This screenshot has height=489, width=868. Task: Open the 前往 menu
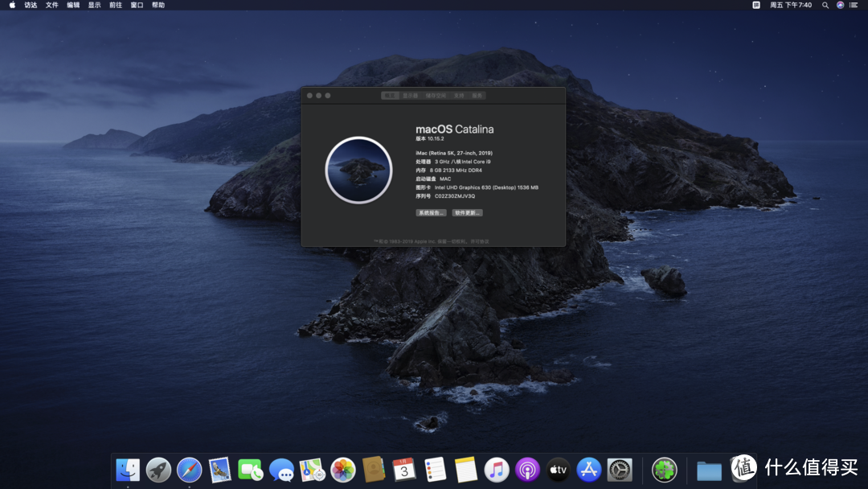(116, 5)
